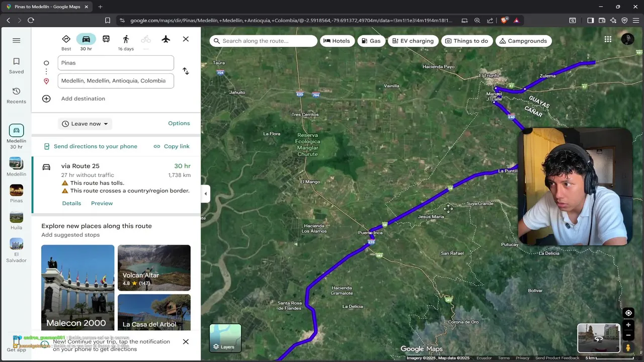
Task: Reverse starting point and destination
Action: coord(186,71)
